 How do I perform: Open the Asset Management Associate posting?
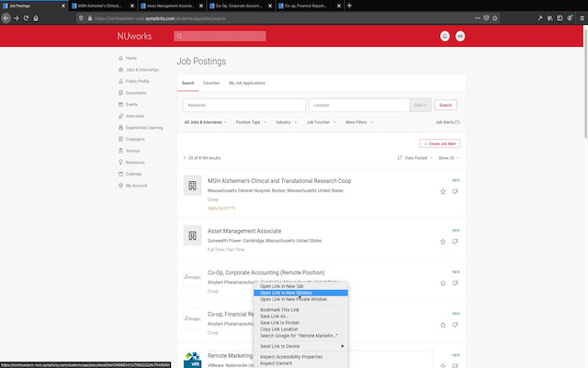[x=244, y=231]
